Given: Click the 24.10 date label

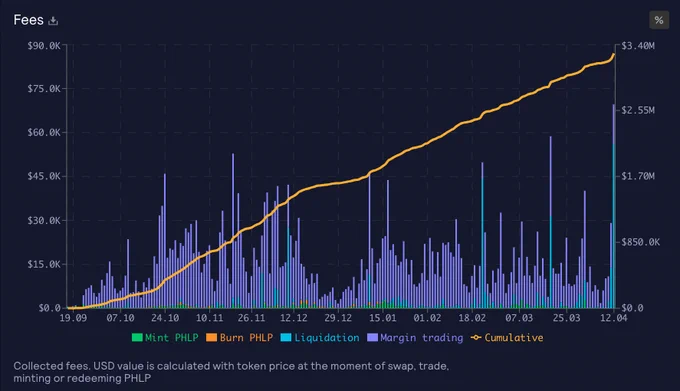Looking at the screenshot, I should pos(165,318).
